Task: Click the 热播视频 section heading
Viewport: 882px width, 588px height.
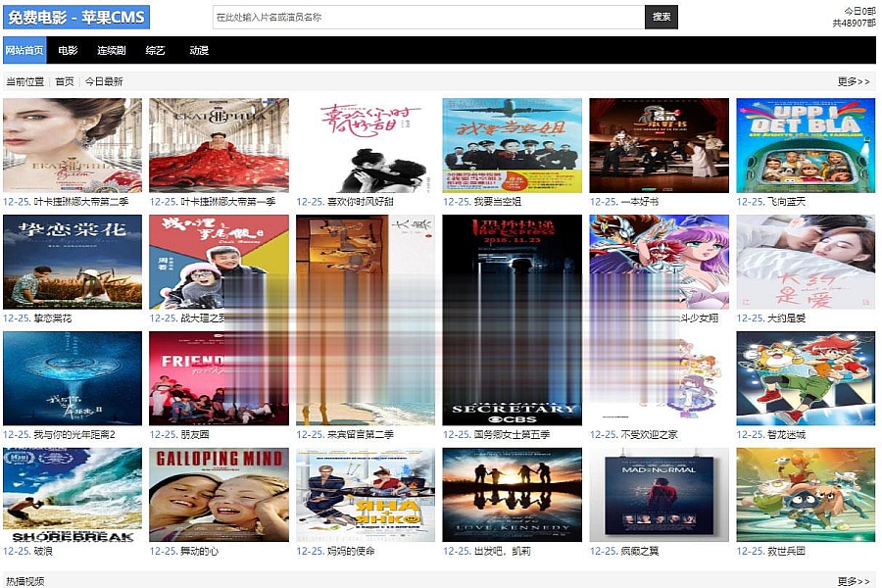Action: point(25,581)
